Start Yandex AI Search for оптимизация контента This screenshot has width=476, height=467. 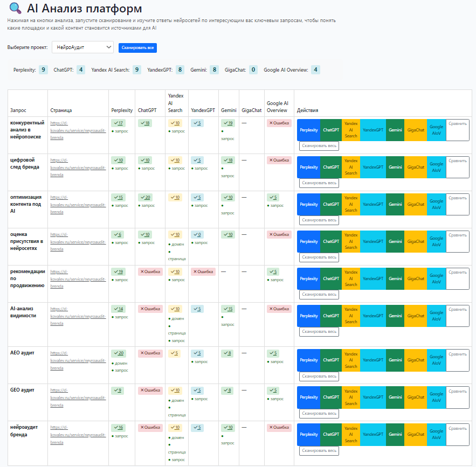pos(351,204)
